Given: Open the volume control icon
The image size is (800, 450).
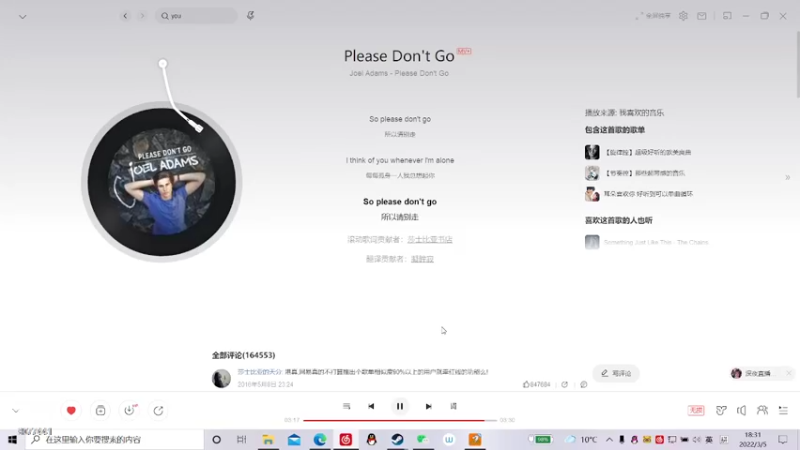Looking at the screenshot, I should coord(741,410).
